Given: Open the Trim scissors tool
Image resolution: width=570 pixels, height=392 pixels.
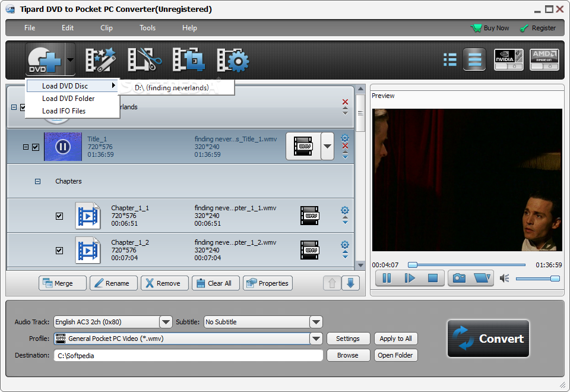Looking at the screenshot, I should 144,59.
